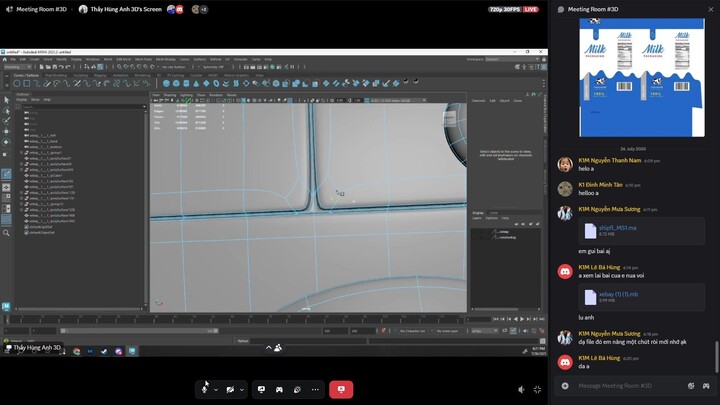Exit fullscreen using the collapse arrows icon
The width and height of the screenshot is (720, 405).
(537, 389)
